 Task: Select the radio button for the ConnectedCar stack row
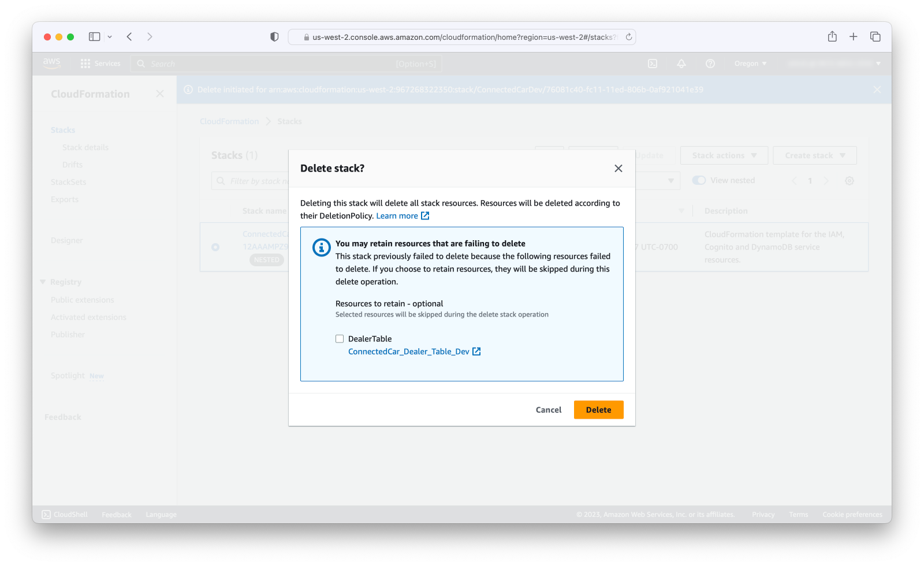tap(215, 247)
